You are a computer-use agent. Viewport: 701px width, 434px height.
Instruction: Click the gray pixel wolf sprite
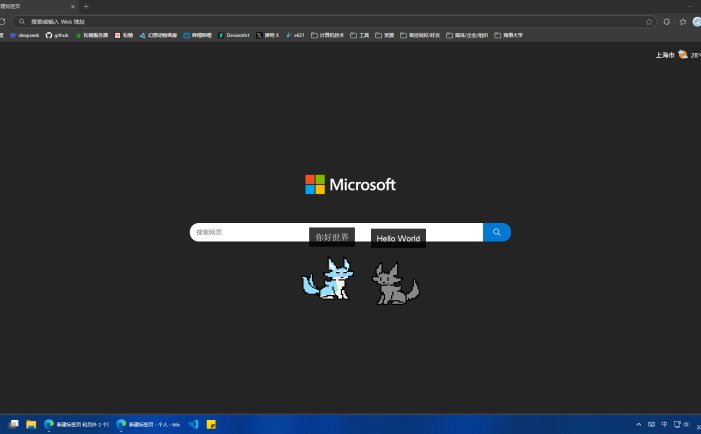click(x=396, y=283)
